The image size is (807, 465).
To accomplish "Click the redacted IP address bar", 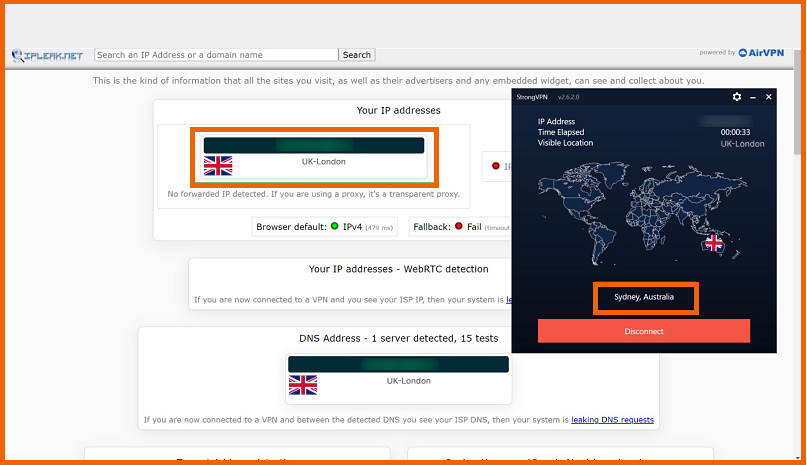I will click(x=314, y=145).
